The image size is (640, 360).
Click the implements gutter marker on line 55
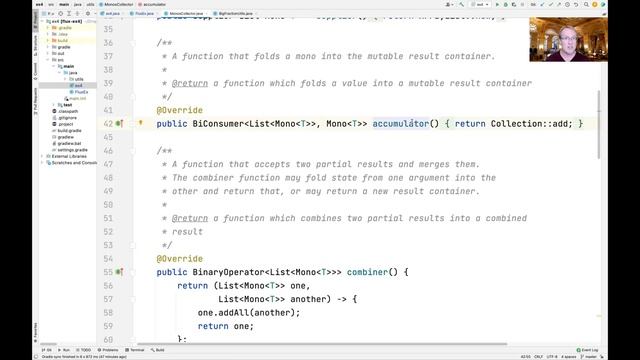tap(119, 271)
